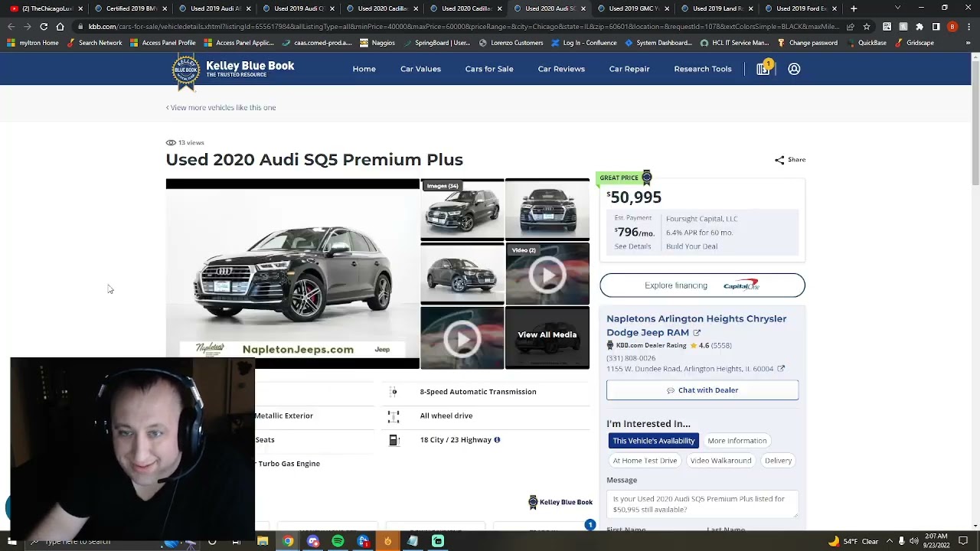Open the Lorenzo Customers bookmark
This screenshot has height=551, width=980.
pyautogui.click(x=511, y=43)
